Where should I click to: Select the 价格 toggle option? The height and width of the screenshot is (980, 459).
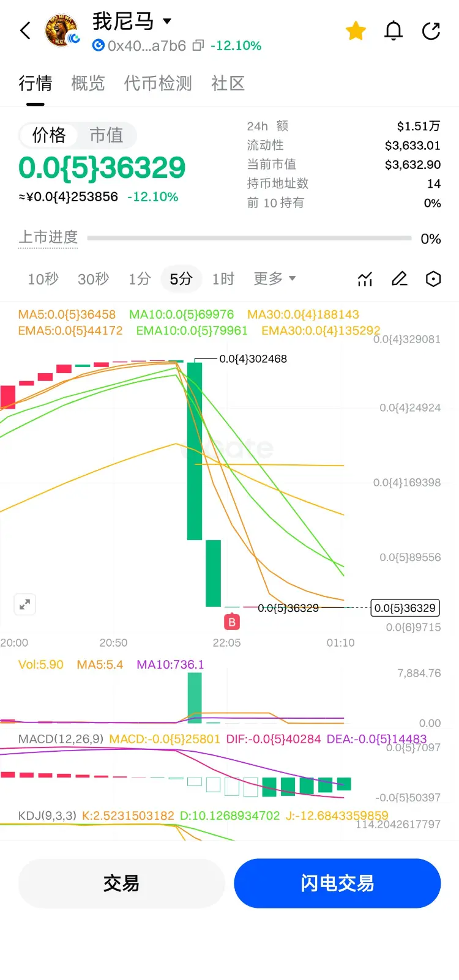pyautogui.click(x=49, y=135)
